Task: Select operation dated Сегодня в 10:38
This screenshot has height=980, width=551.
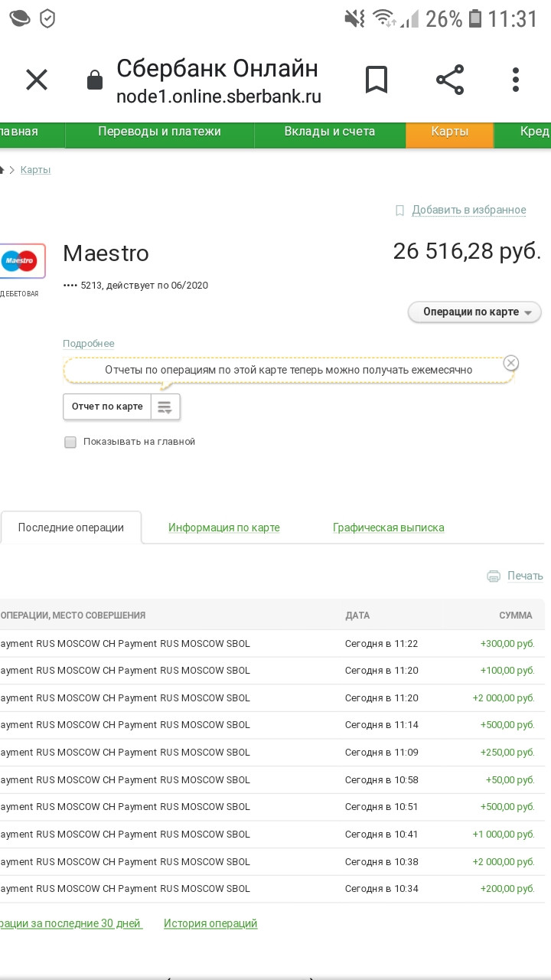Action: pyautogui.click(x=382, y=862)
